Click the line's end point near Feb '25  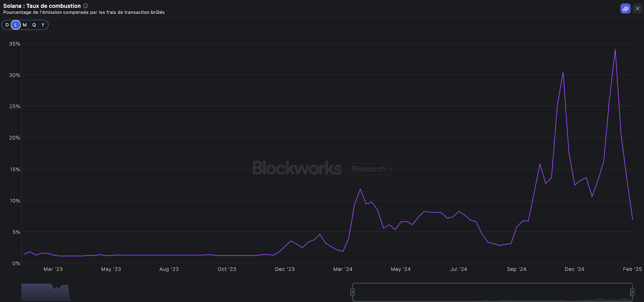[x=633, y=220]
